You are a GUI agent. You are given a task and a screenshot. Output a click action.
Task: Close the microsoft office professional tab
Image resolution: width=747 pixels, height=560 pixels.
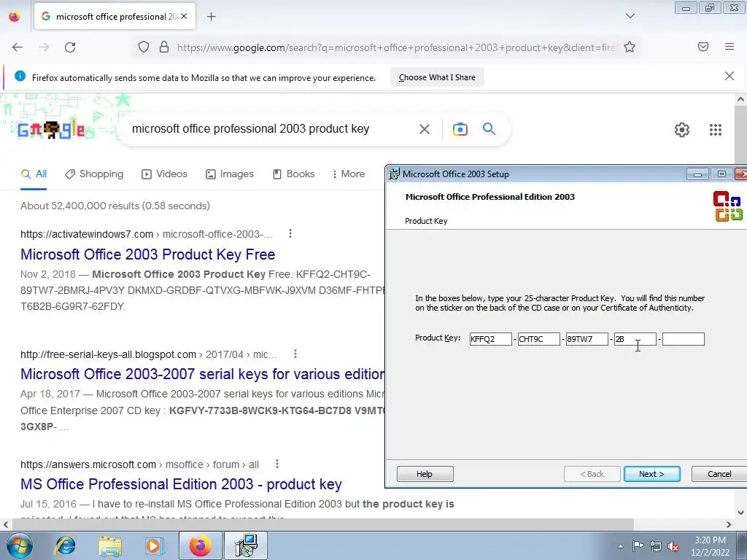click(184, 16)
